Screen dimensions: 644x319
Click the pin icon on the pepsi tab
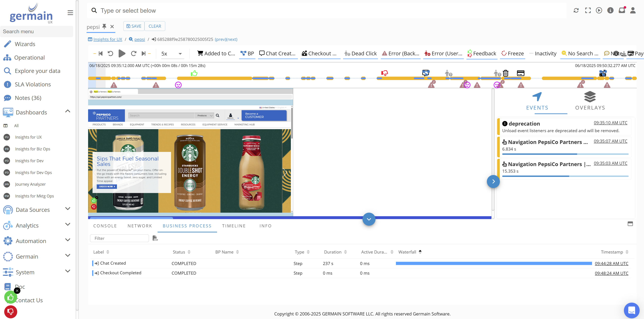click(x=104, y=26)
